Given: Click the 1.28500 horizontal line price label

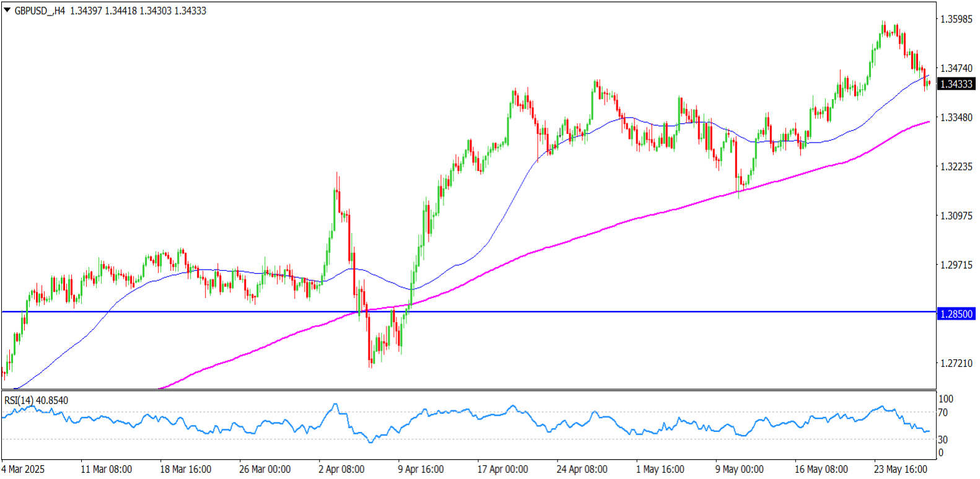Looking at the screenshot, I should coord(956,314).
